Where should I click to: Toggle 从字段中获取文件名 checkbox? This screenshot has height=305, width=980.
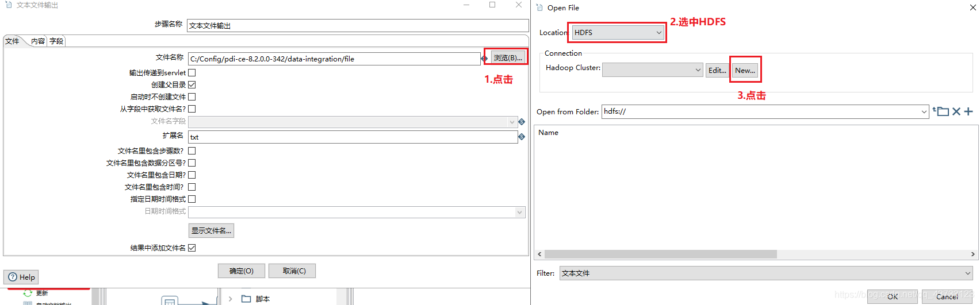(x=192, y=109)
